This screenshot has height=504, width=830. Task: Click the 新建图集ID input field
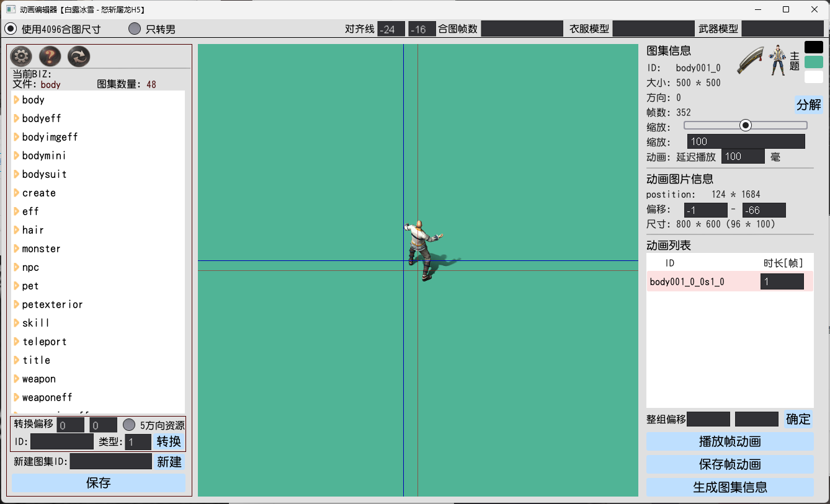pos(111,461)
